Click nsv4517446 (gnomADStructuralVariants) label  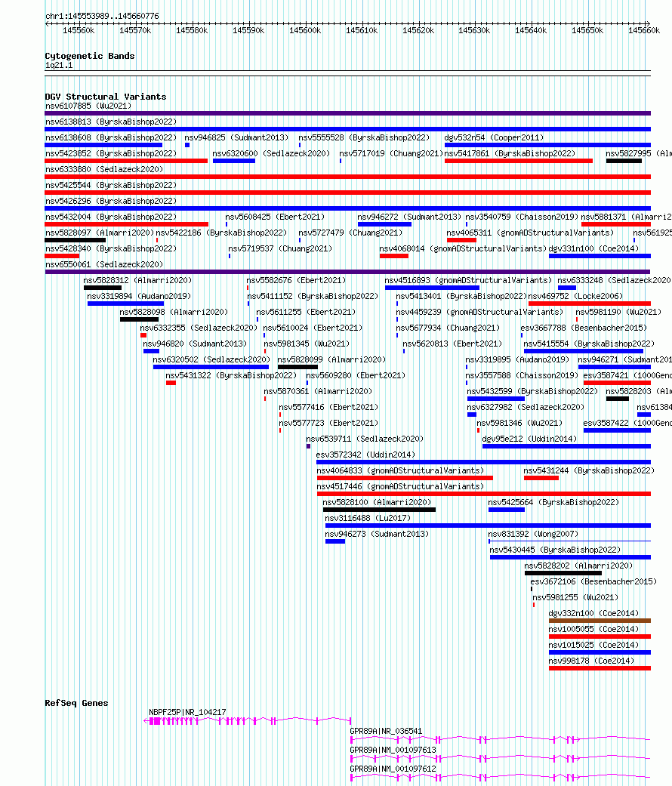tap(400, 487)
